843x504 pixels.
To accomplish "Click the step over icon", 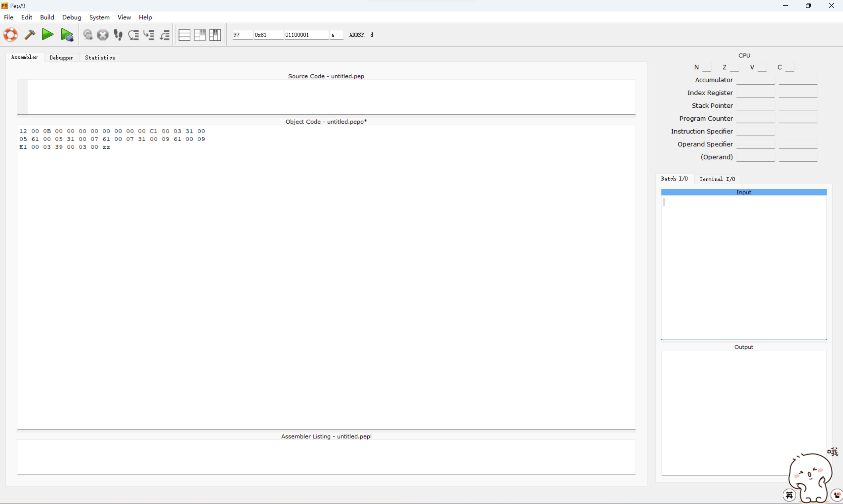I will (133, 35).
